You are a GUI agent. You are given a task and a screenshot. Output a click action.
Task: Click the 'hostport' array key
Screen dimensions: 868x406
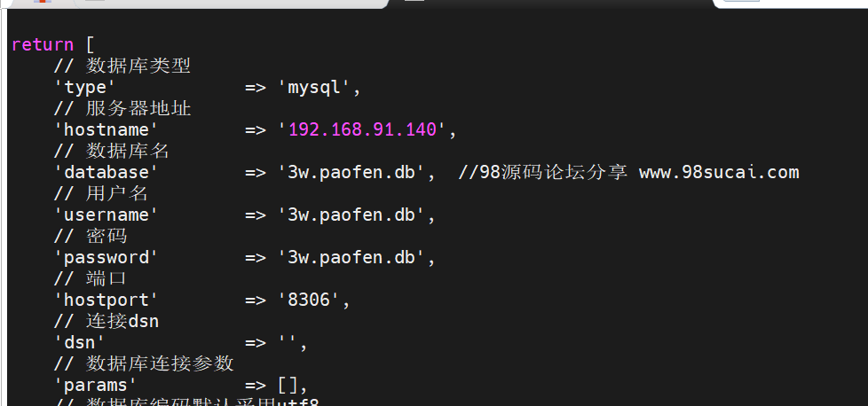107,301
